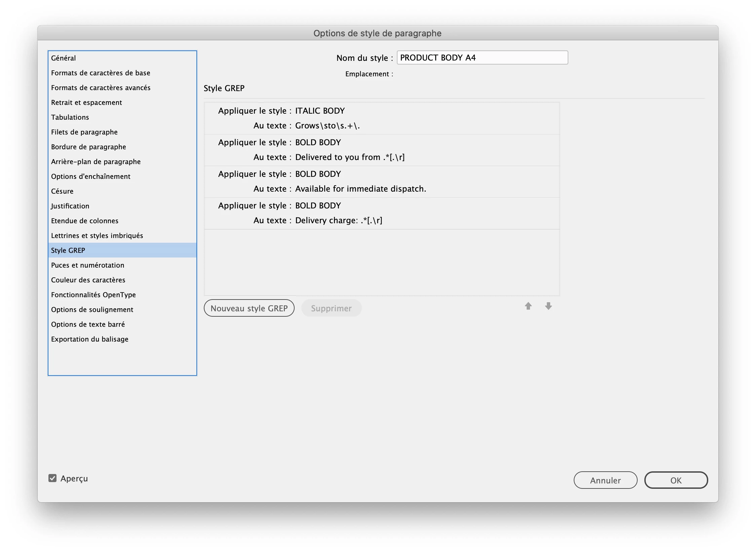Viewport: 756px width, 552px height.
Task: Select the Delivered to you from expression
Action: tap(350, 157)
